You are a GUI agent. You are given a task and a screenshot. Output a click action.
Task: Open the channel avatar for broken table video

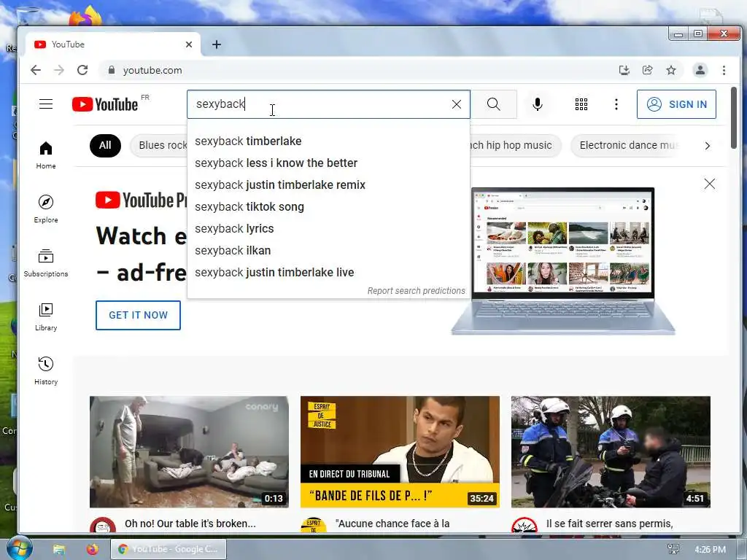pos(103,525)
